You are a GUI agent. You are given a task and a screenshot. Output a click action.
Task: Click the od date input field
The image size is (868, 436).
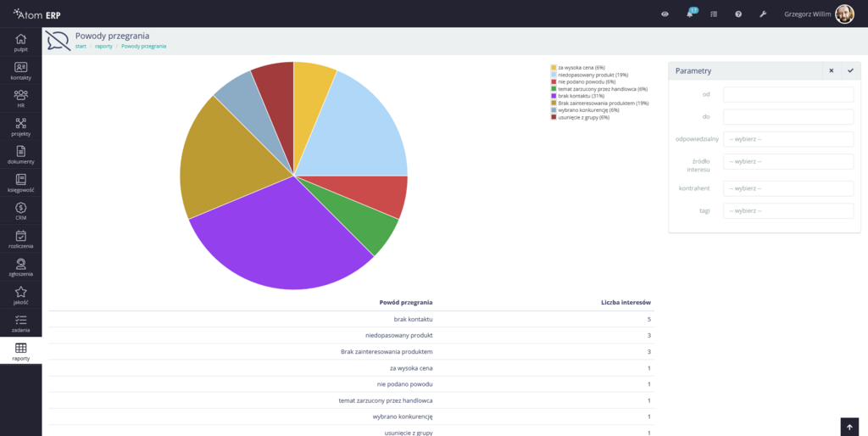coord(787,94)
